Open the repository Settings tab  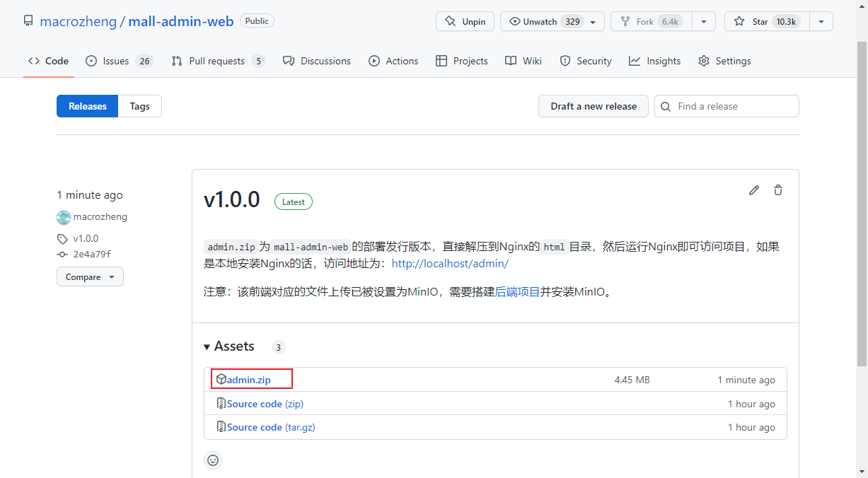[724, 61]
